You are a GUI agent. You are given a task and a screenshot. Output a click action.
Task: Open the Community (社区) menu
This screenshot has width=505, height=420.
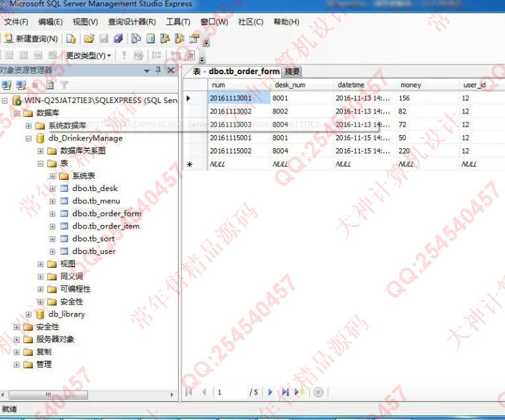(x=251, y=22)
